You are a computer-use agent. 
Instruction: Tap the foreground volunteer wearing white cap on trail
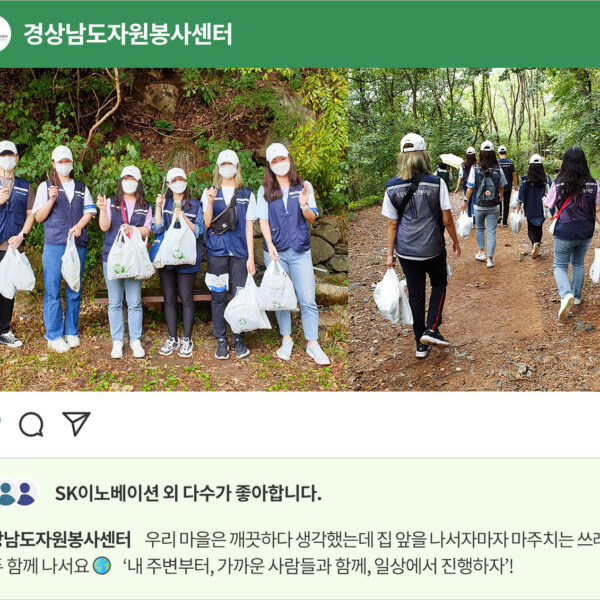(x=419, y=245)
